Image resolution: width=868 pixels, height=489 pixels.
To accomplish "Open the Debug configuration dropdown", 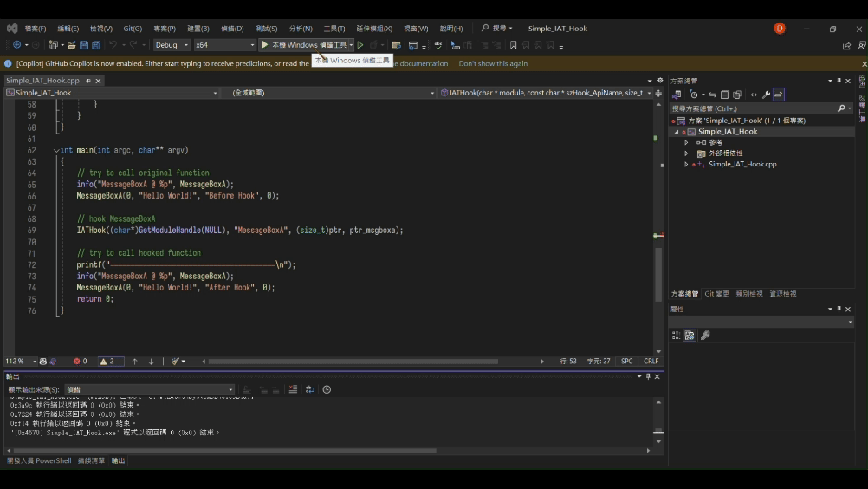I will pos(172,45).
